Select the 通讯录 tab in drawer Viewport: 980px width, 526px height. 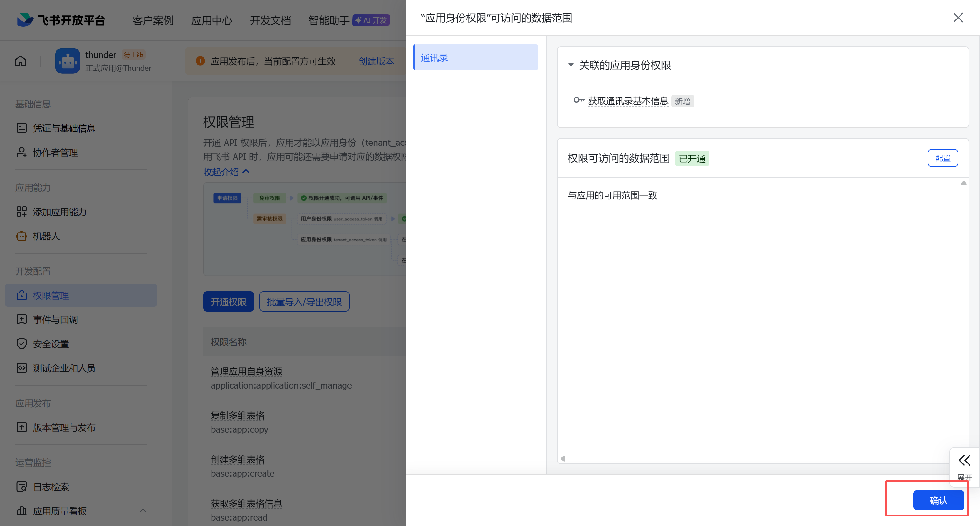click(x=476, y=57)
